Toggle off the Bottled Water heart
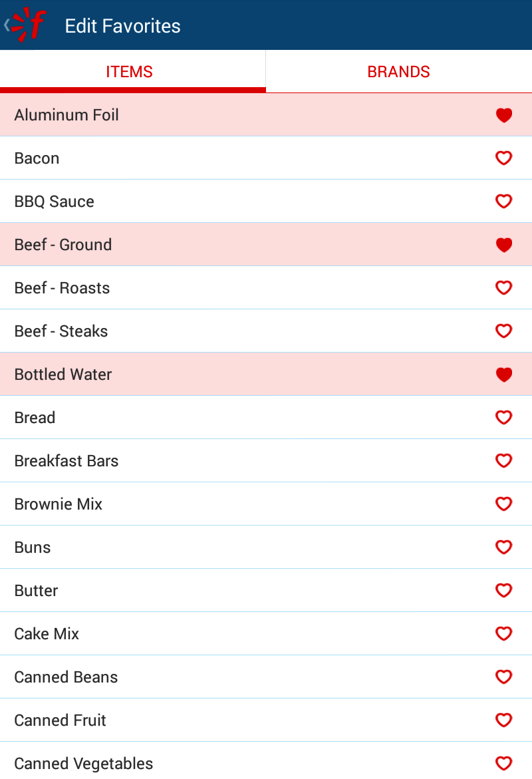This screenshot has width=532, height=779. (x=504, y=375)
